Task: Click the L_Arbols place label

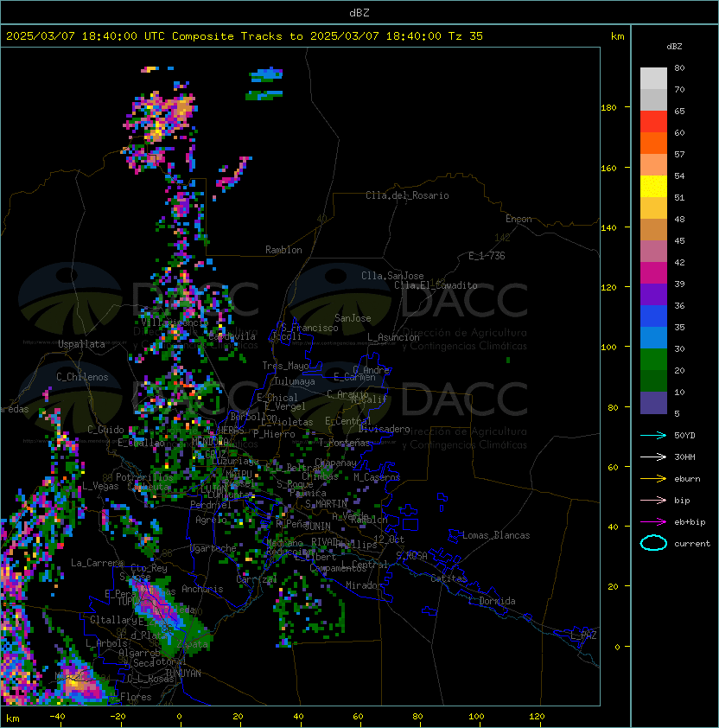Action: 106,643
